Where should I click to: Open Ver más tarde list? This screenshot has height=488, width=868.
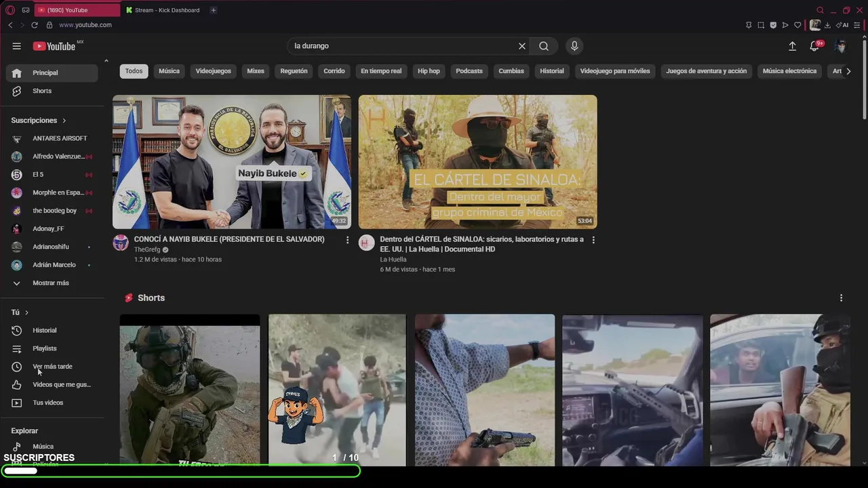click(52, 367)
